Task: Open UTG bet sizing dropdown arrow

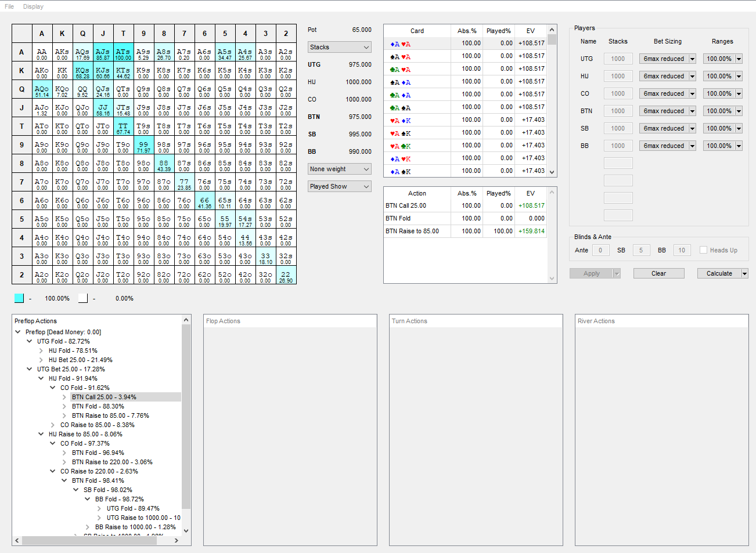Action: 692,59
